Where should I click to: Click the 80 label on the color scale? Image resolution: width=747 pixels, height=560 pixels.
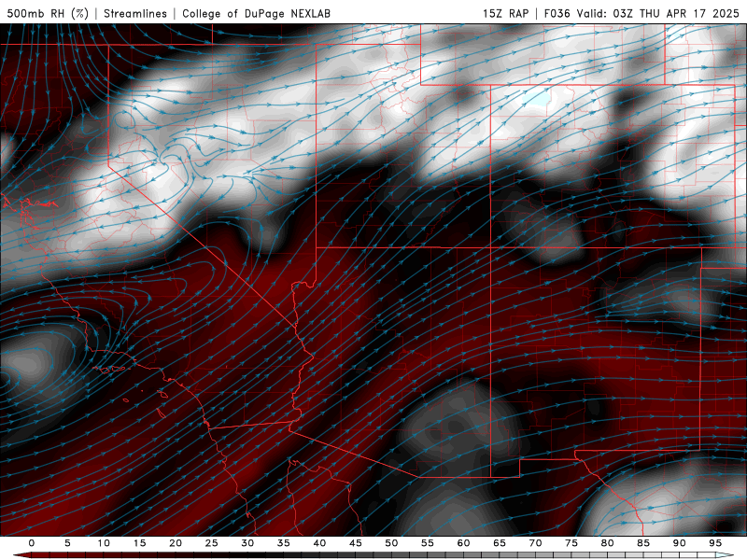pos(607,543)
